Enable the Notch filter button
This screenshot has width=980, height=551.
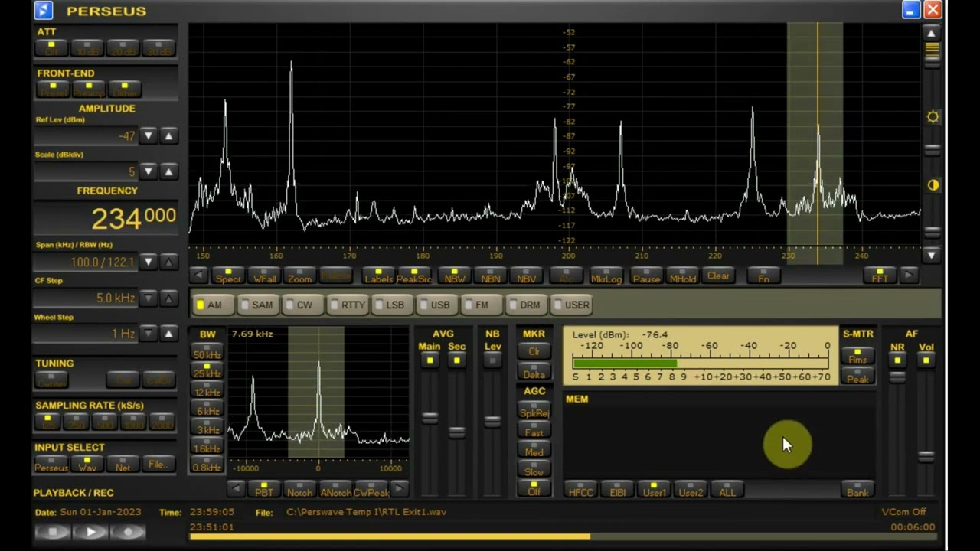pyautogui.click(x=299, y=491)
